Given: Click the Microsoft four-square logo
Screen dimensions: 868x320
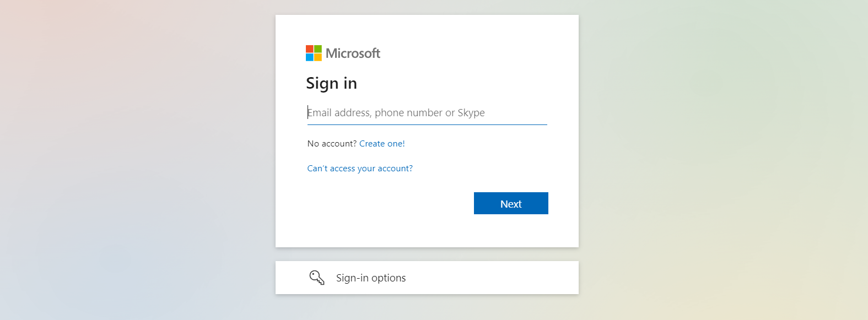Looking at the screenshot, I should coord(314,53).
